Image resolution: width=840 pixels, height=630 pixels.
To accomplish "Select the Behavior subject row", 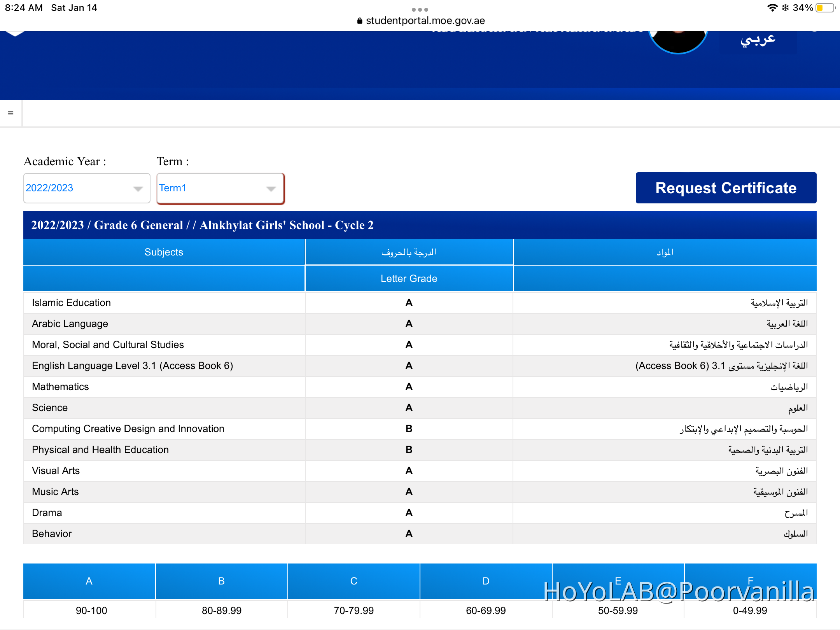I will [52, 534].
